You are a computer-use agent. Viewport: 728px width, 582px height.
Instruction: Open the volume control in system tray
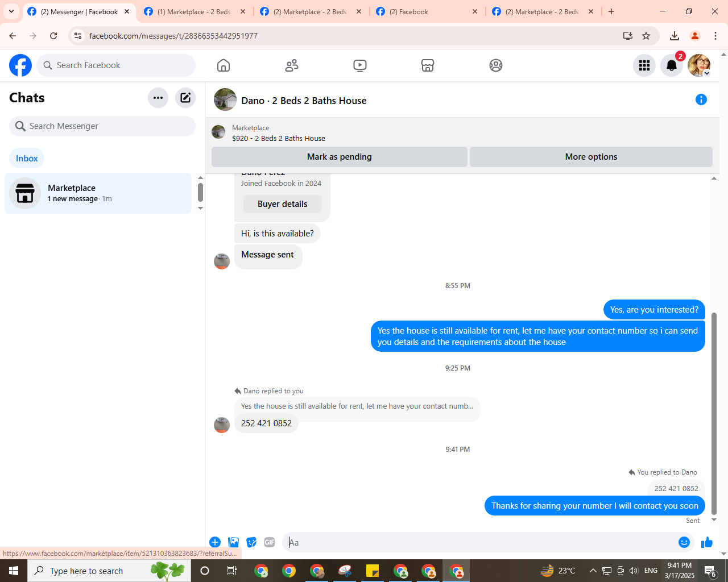634,571
